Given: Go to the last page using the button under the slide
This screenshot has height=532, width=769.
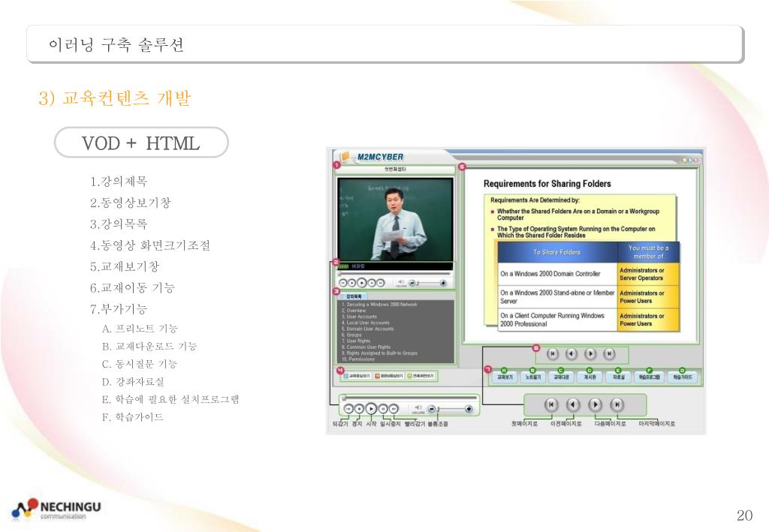Looking at the screenshot, I should pos(609,353).
